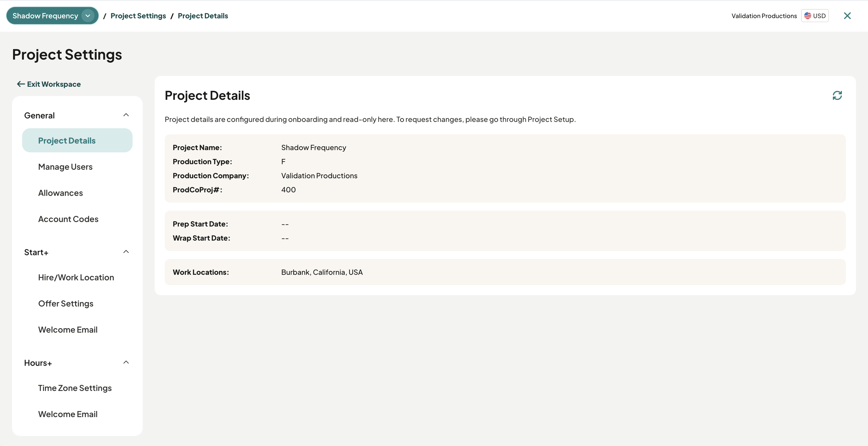
Task: Go to Account Codes
Action: (x=68, y=219)
